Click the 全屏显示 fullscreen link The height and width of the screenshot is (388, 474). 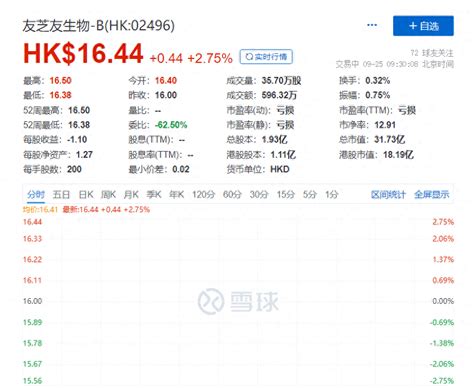coord(432,195)
